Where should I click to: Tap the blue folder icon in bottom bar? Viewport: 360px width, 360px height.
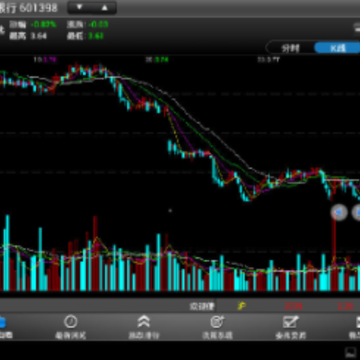click(x=3, y=323)
